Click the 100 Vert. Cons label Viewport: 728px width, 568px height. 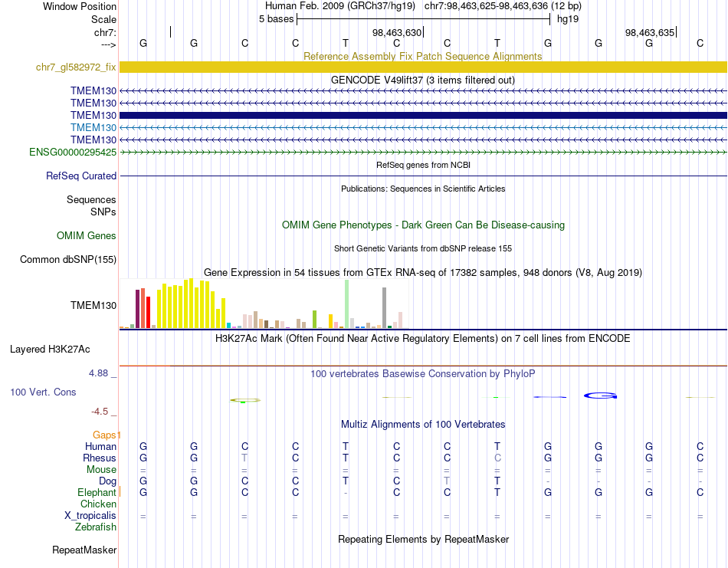pos(43,392)
